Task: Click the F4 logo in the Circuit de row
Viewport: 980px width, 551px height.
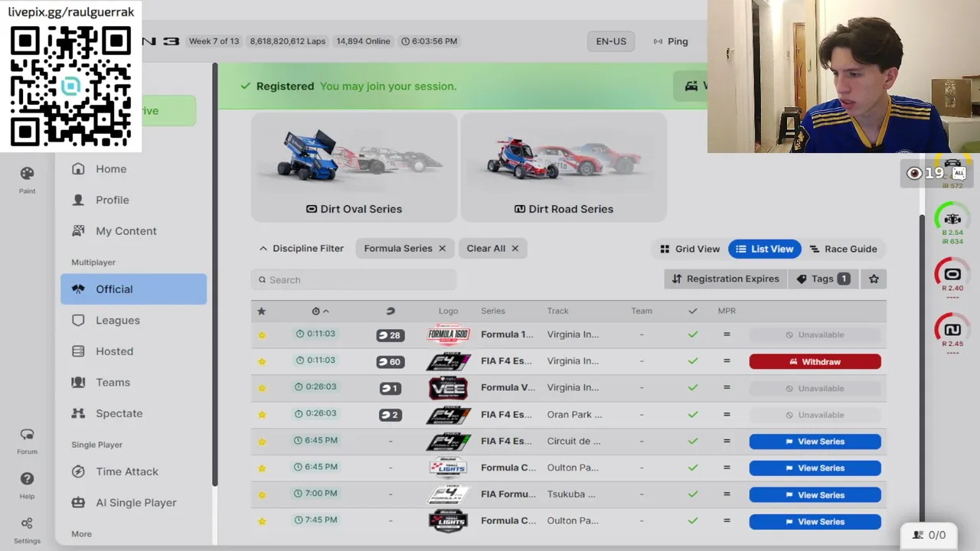Action: 448,442
